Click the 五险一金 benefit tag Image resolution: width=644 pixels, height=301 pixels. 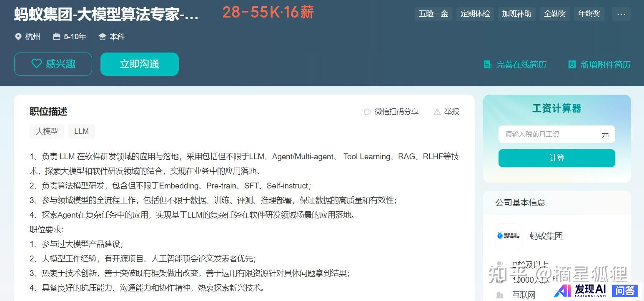[434, 14]
